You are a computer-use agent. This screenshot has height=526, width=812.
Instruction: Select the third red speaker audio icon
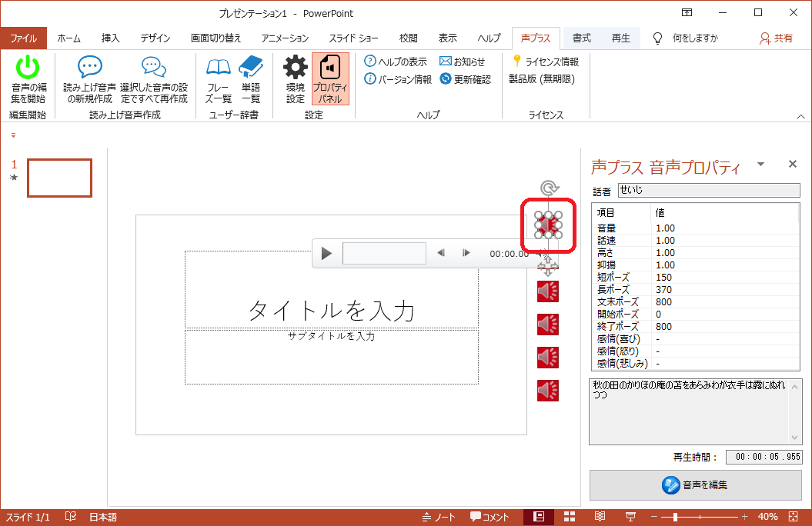pyautogui.click(x=548, y=325)
